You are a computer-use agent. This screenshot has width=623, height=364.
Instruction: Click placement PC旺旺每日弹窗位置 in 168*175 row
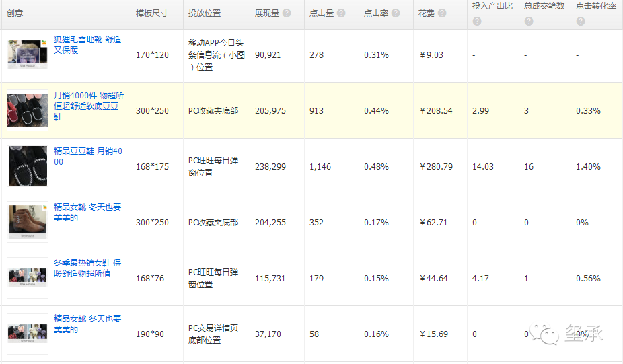pyautogui.click(x=213, y=166)
